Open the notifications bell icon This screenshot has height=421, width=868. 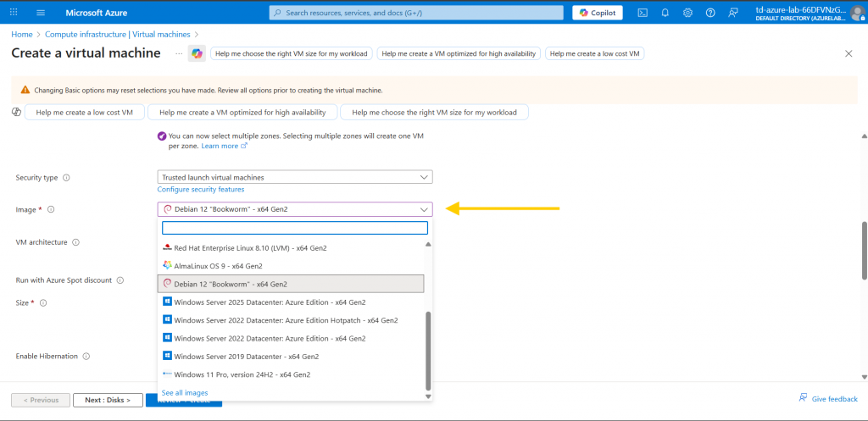tap(665, 13)
